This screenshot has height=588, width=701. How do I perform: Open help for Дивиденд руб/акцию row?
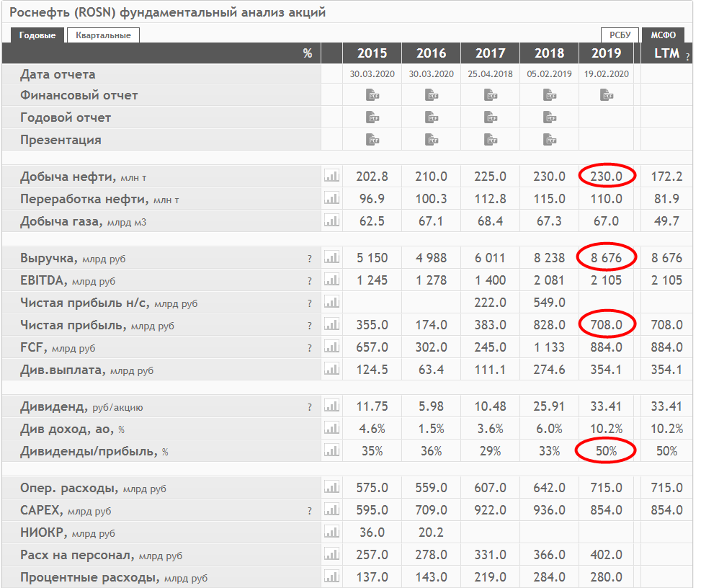309,407
